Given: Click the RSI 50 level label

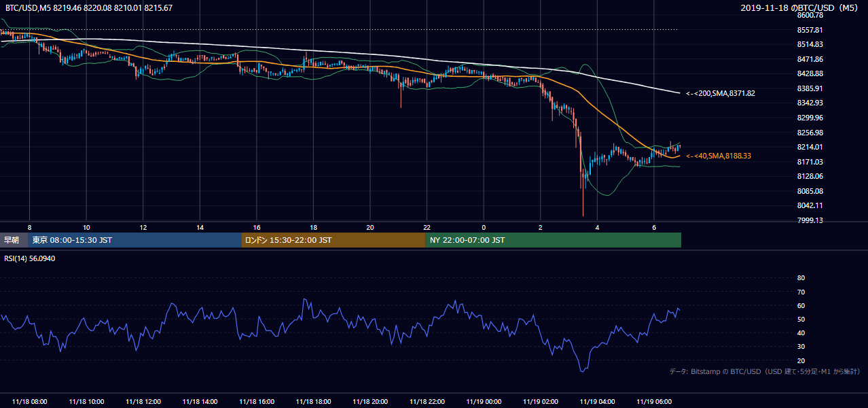Looking at the screenshot, I should point(801,319).
